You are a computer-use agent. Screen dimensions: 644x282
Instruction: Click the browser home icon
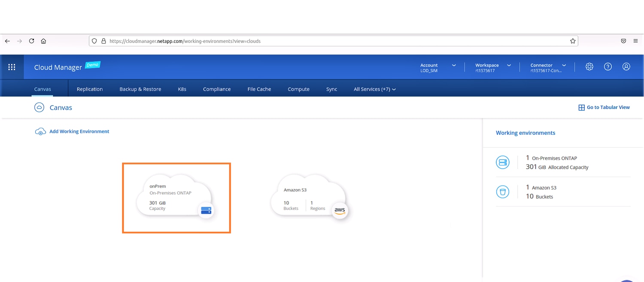coord(43,41)
